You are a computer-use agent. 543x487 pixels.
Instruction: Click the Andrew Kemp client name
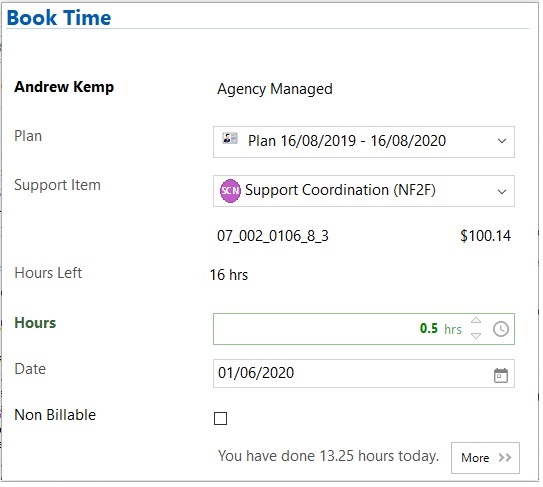64,87
